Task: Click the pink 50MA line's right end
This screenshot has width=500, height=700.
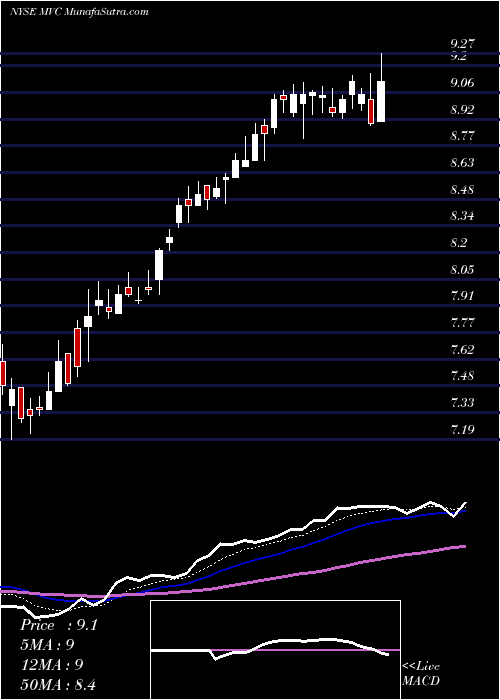Action: pyautogui.click(x=464, y=546)
